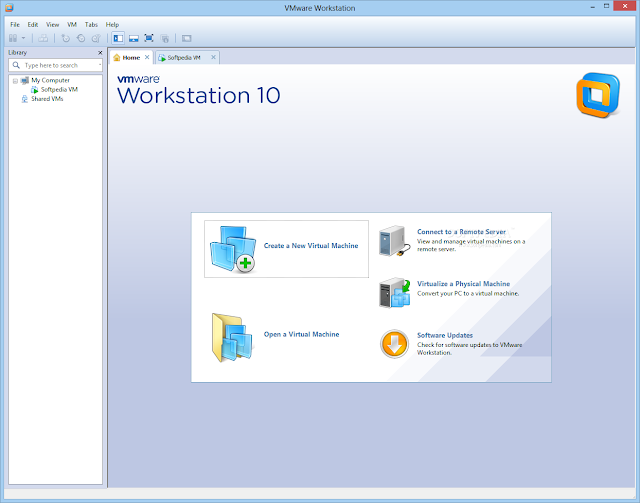This screenshot has height=503, width=640.
Task: Click the Connect to a Remote Server icon
Action: click(394, 240)
